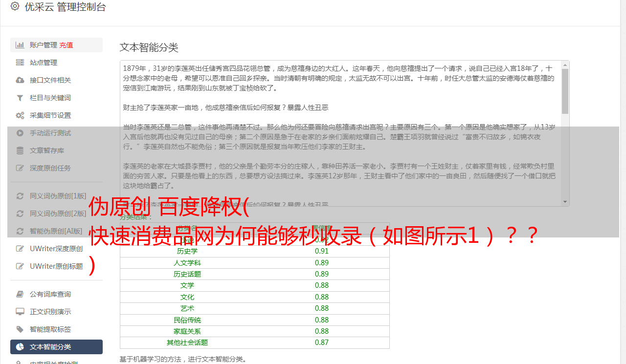Image resolution: width=626 pixels, height=364 pixels.
Task: Click the 文化 category cell
Action: (187, 297)
